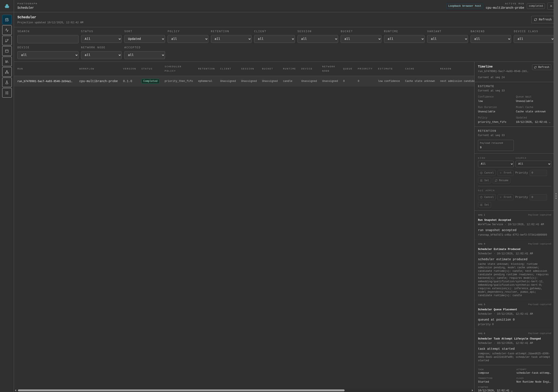558x392 pixels.
Task: Select run_b7478981 row in the table
Action: click(244, 81)
